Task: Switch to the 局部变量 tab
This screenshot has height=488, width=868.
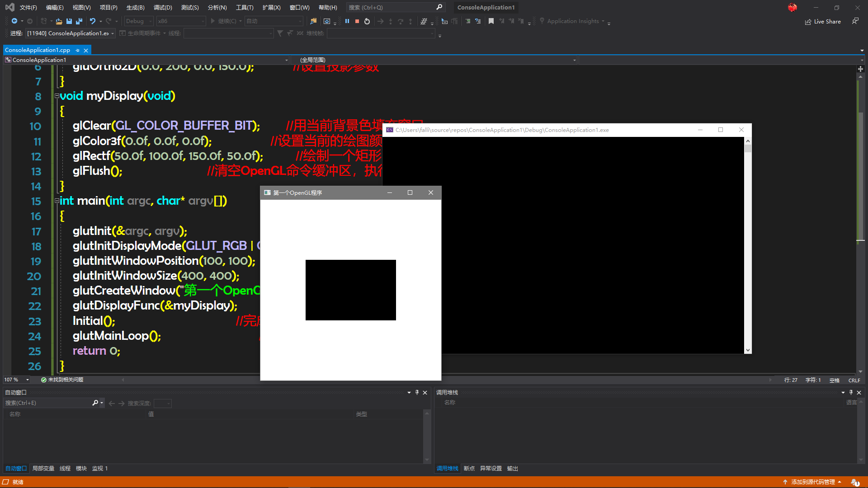Action: click(43, 468)
